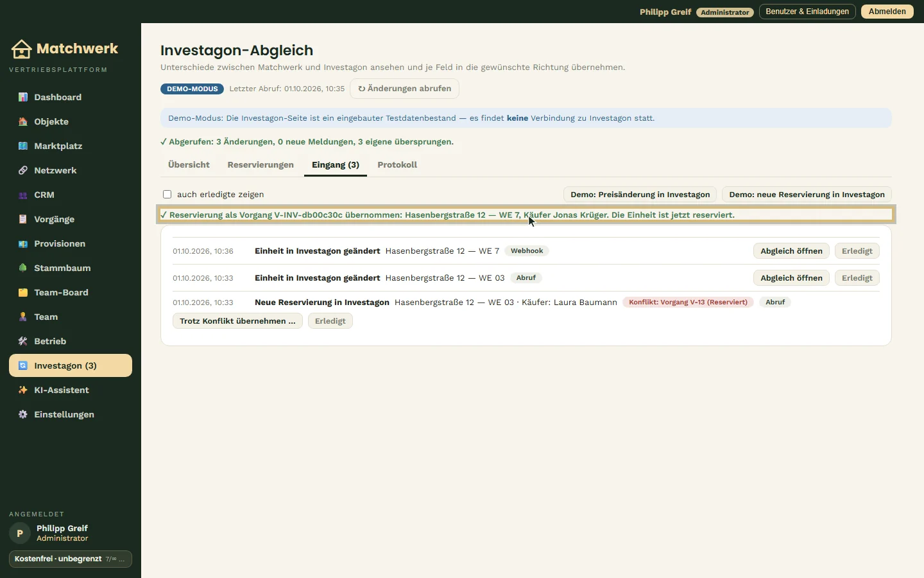This screenshot has width=924, height=578.
Task: Select the Stammbaum tree icon
Action: (x=23, y=268)
